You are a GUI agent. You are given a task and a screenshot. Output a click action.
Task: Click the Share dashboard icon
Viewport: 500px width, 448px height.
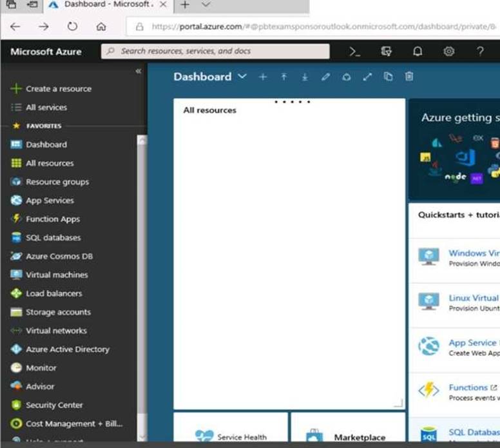coord(347,77)
